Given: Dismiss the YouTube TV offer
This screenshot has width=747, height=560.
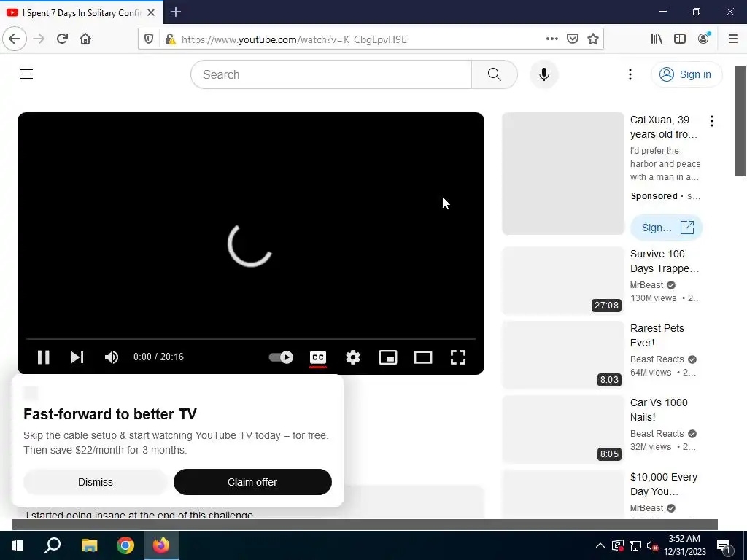Looking at the screenshot, I should click(96, 482).
